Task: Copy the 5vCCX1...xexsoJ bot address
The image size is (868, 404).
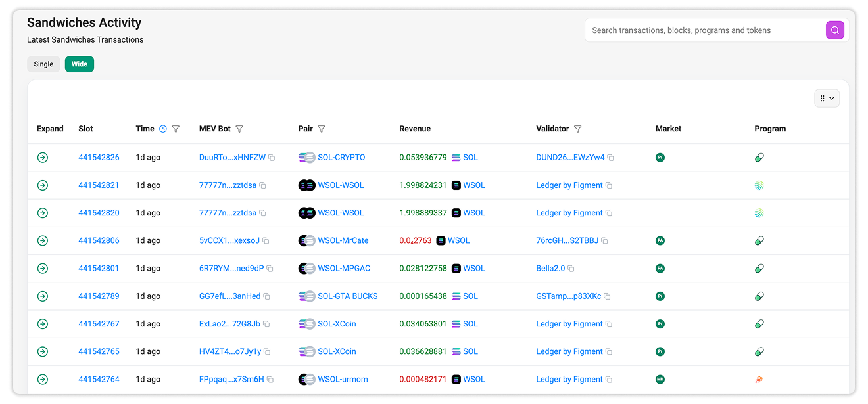Action: click(266, 241)
